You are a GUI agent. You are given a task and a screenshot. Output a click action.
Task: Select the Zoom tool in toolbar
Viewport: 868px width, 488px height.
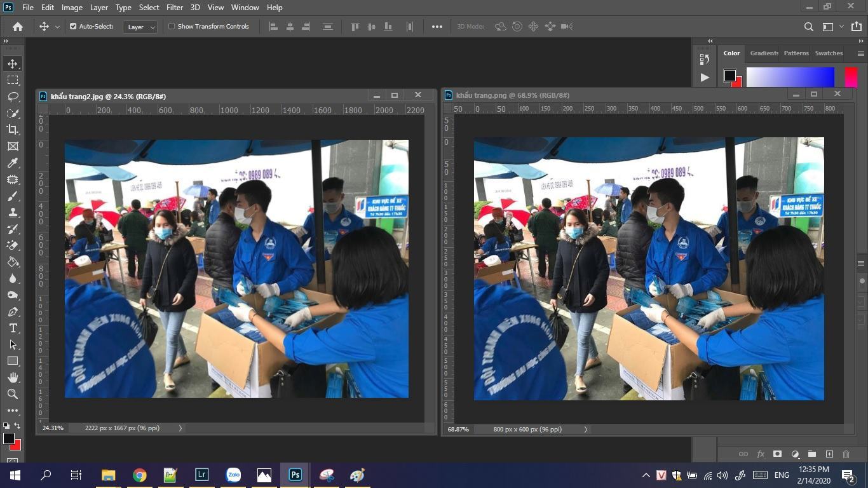pos(13,394)
